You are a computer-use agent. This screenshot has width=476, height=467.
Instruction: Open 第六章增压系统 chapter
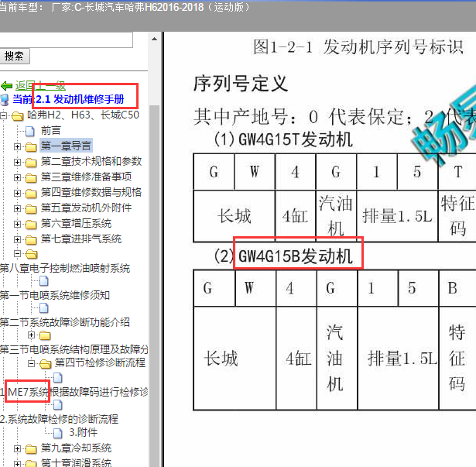[76, 223]
